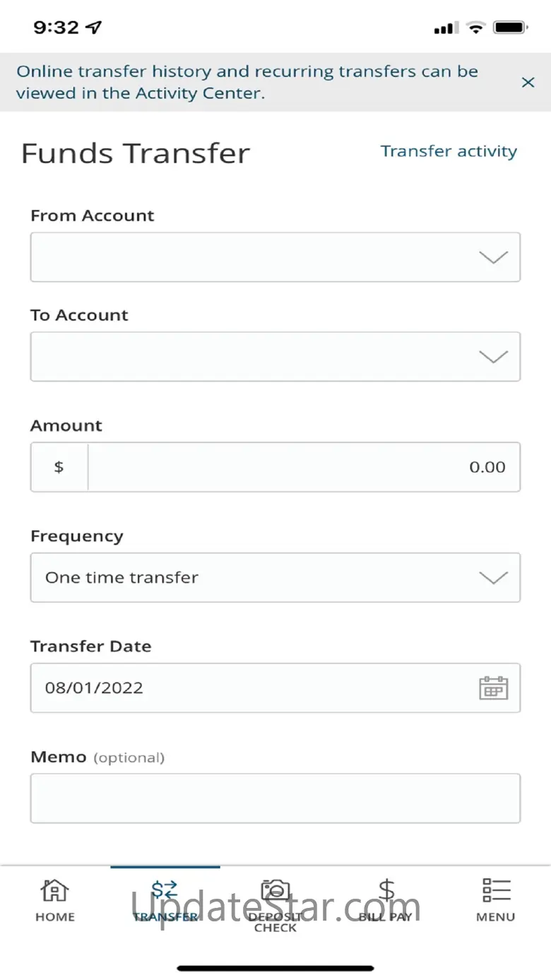The height and width of the screenshot is (980, 551).
Task: Select the Transfer Date field value
Action: point(95,687)
